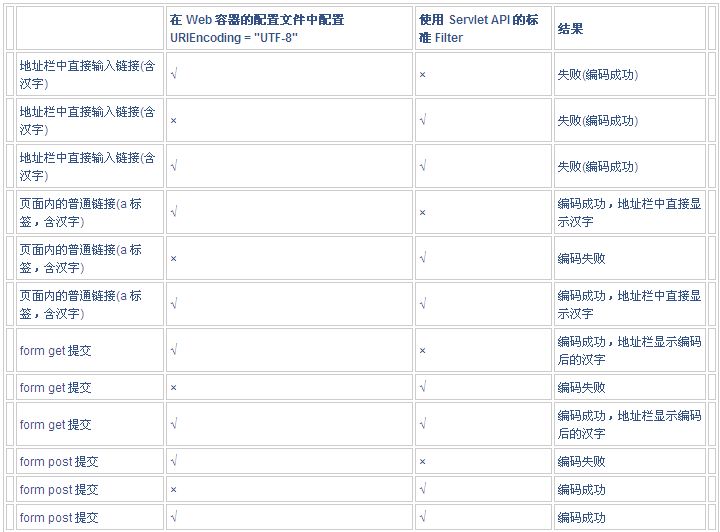Image resolution: width=720 pixels, height=532 pixels.
Task: Click the Filter × in the form post 提交 row
Action: 422,462
